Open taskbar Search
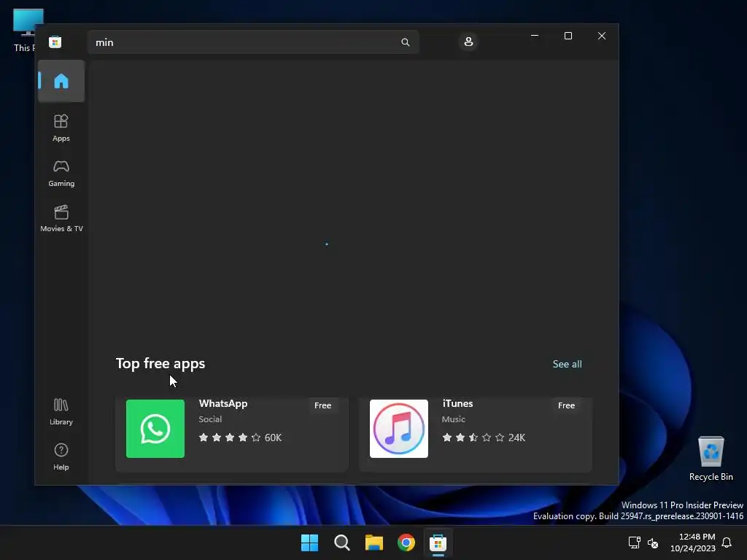The width and height of the screenshot is (747, 560). coord(342,542)
